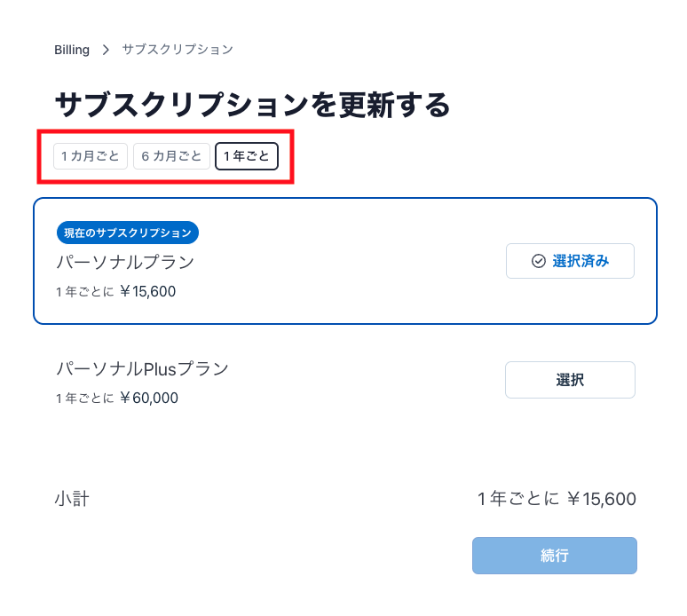The width and height of the screenshot is (687, 616).
Task: Choose the 1年ごと billing option
Action: point(247,156)
